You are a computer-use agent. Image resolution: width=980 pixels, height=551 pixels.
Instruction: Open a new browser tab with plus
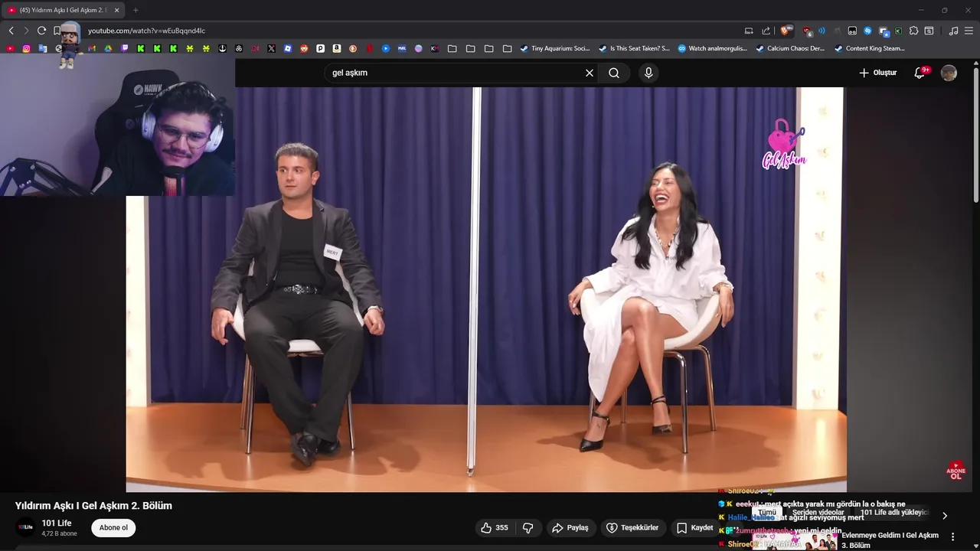pos(136,10)
